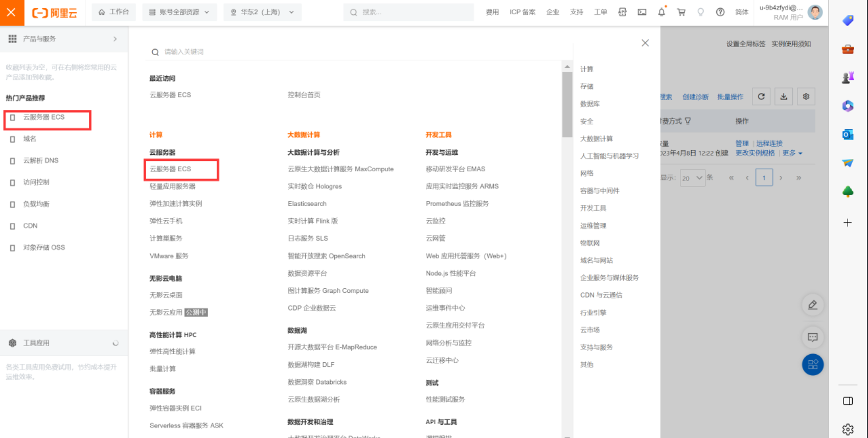
Task: Open 云服务器 ECS under 计算
Action: coord(170,169)
